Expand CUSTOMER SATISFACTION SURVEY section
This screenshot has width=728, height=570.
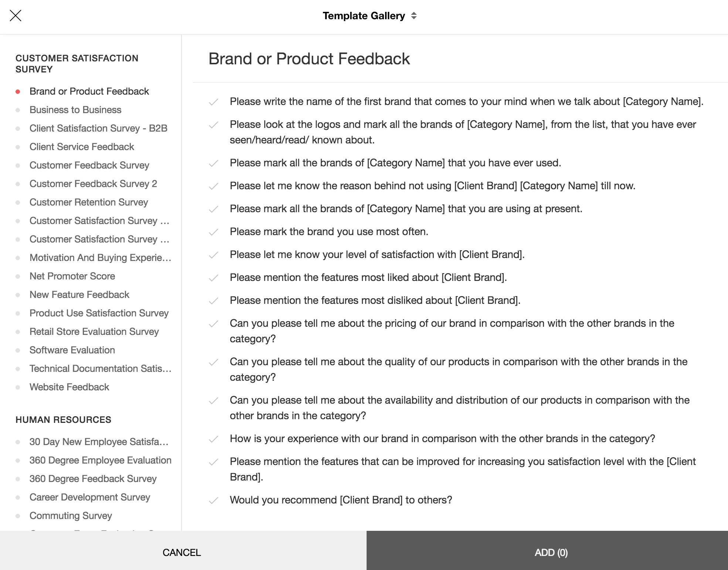click(77, 63)
